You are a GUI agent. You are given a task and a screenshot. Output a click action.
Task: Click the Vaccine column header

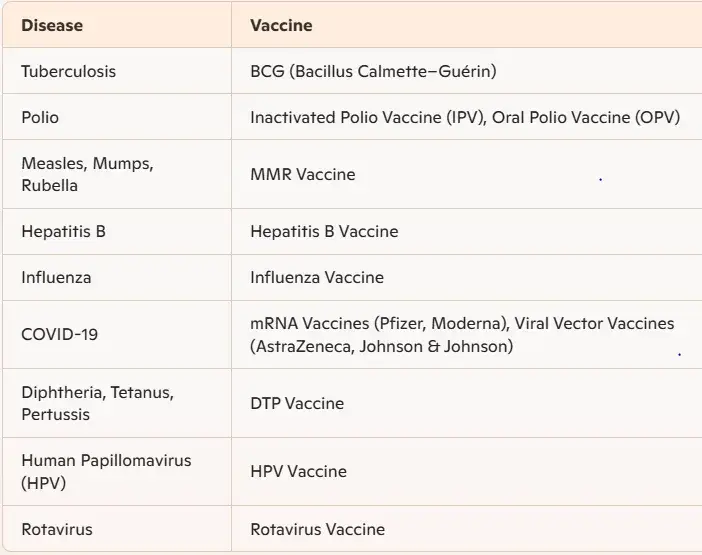pyautogui.click(x=467, y=25)
